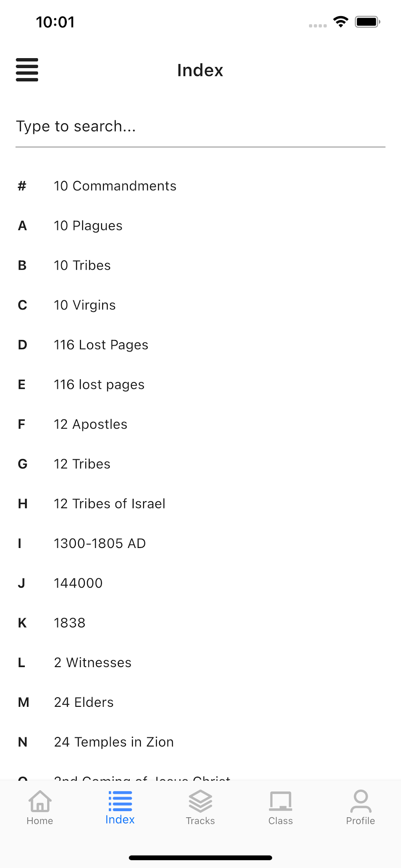Open Tracks via the layers icon
This screenshot has height=868, width=401.
(200, 802)
